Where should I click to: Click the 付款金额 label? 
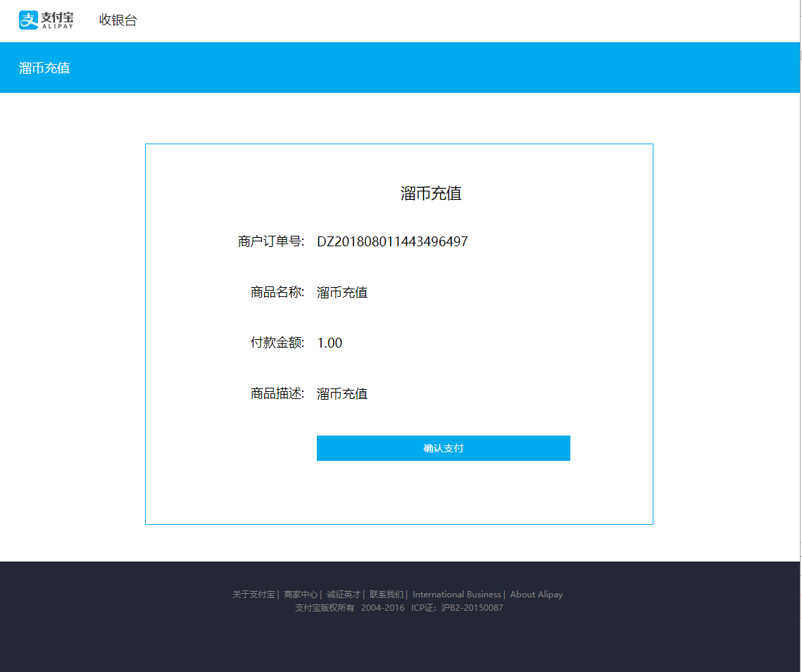277,343
